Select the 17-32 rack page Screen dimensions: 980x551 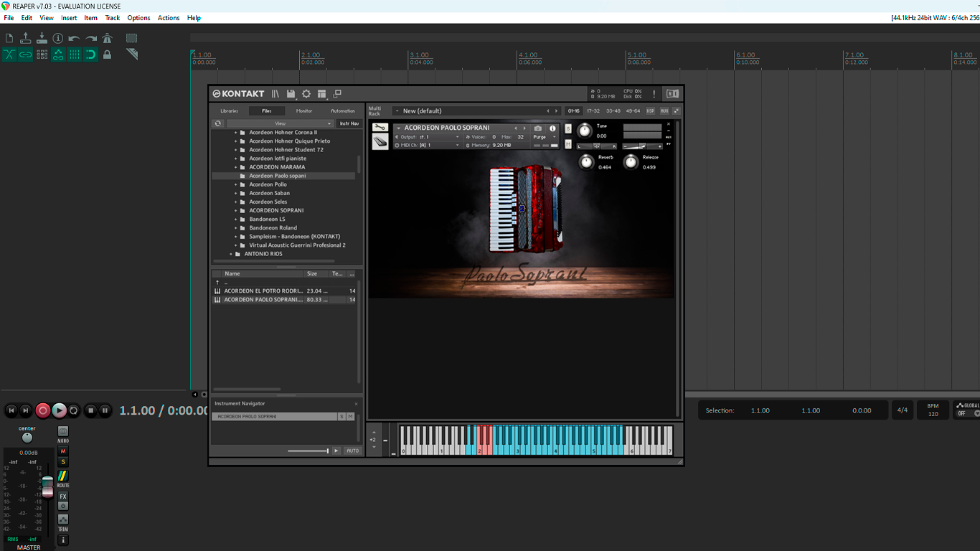593,111
